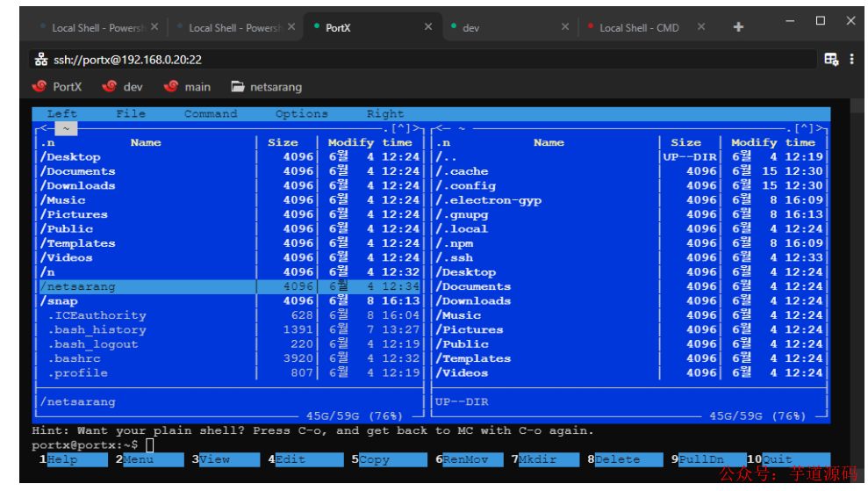Select /.gnupg in the right panel
The image size is (868, 491).
(629, 214)
